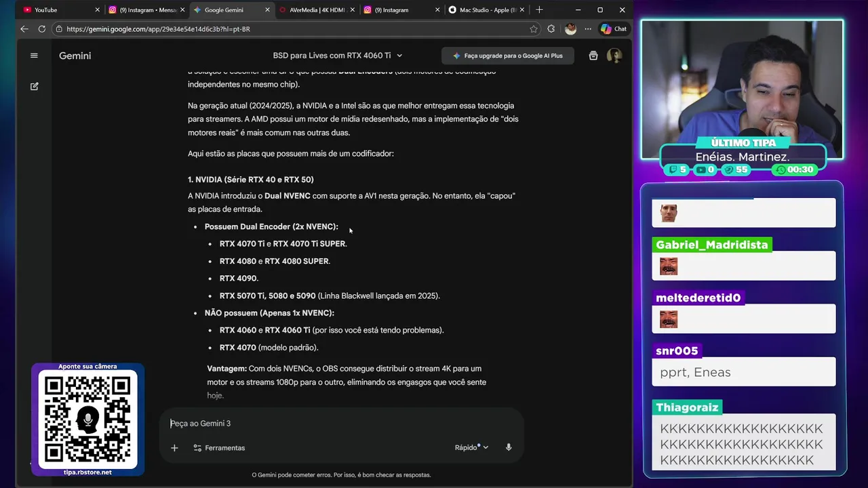Reload the page with the refresh icon
This screenshot has height=488, width=868.
(42, 29)
